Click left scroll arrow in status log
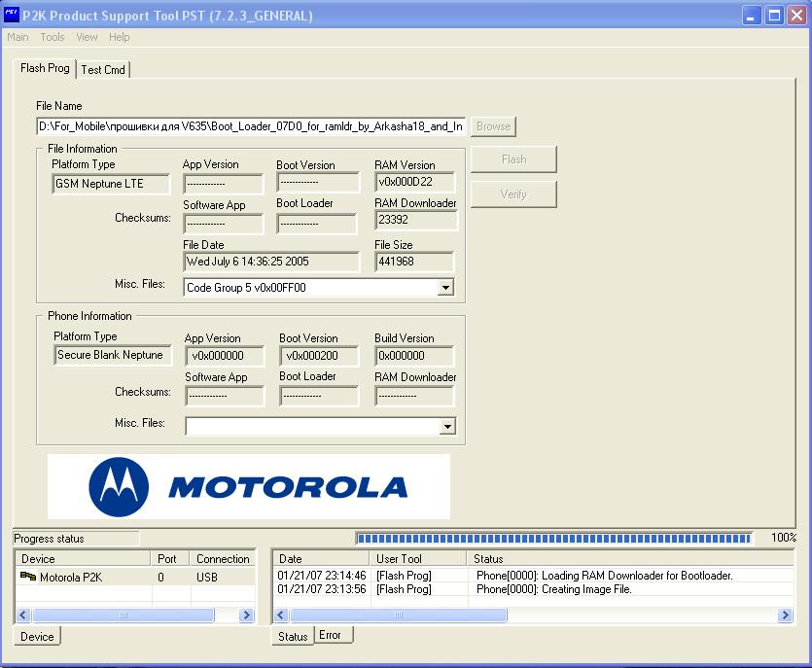The image size is (812, 668). 281,615
